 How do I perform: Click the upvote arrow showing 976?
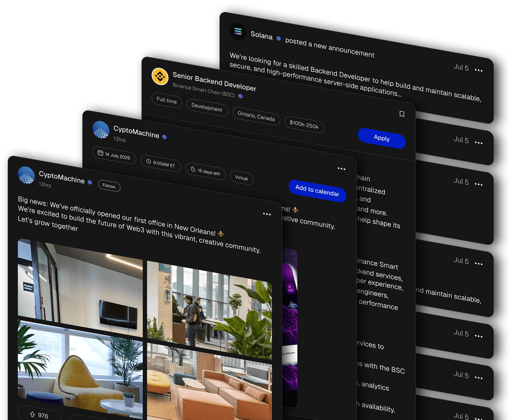point(32,415)
